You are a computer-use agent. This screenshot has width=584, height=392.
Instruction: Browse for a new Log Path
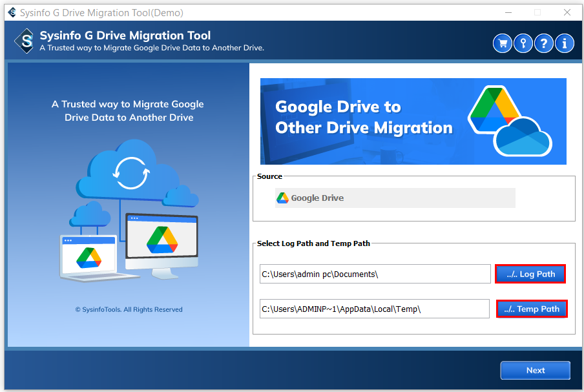[x=530, y=274]
